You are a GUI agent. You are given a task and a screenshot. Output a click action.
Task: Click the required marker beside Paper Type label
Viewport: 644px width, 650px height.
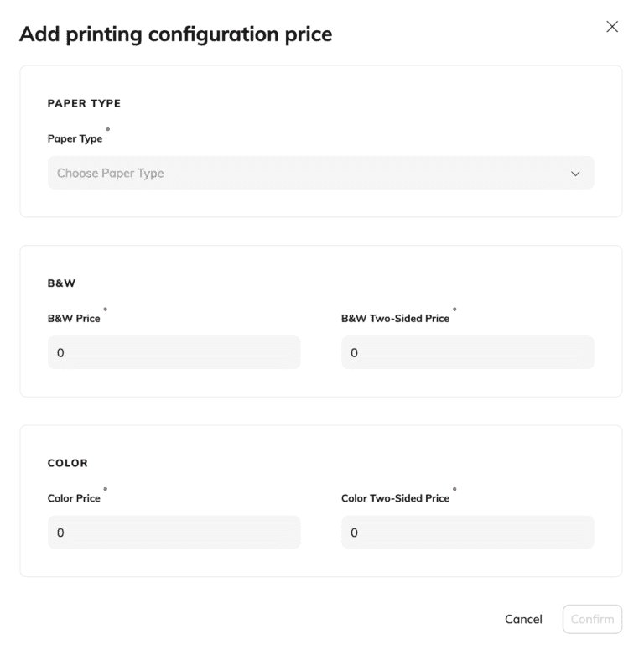[107, 129]
